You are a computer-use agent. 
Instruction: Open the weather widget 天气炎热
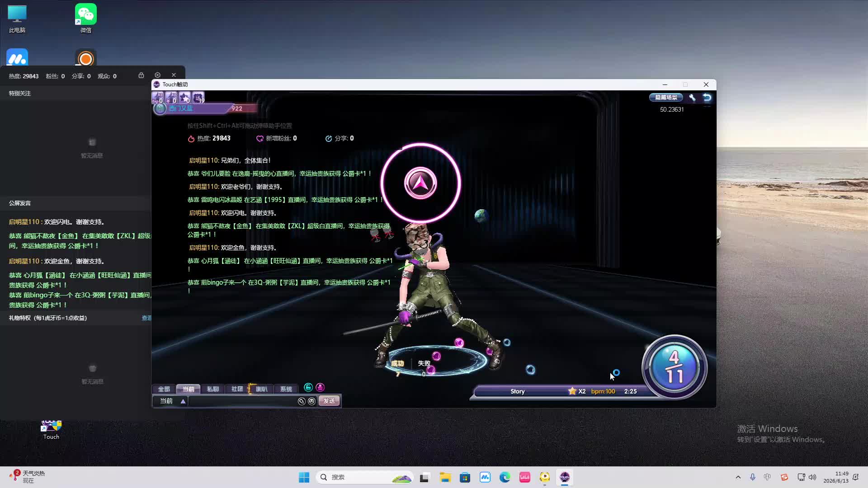tap(27, 477)
